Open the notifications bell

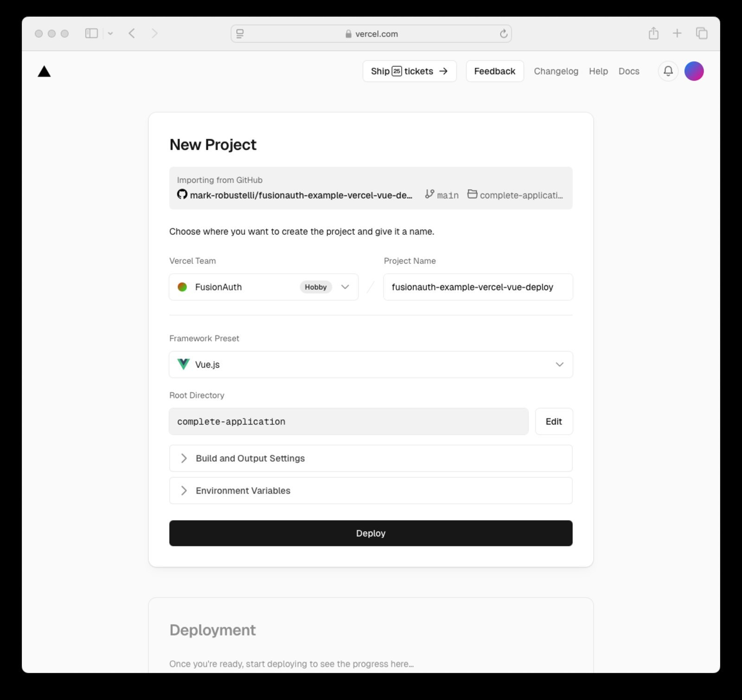(668, 71)
